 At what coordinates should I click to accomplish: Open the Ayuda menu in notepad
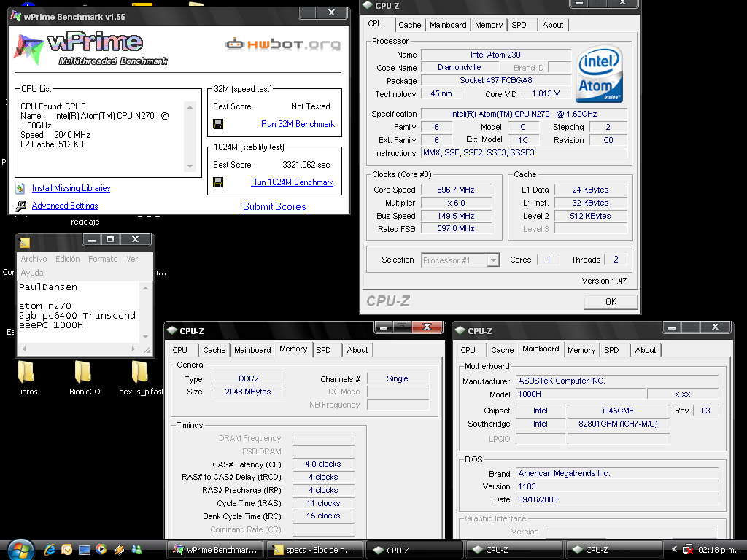pyautogui.click(x=32, y=273)
